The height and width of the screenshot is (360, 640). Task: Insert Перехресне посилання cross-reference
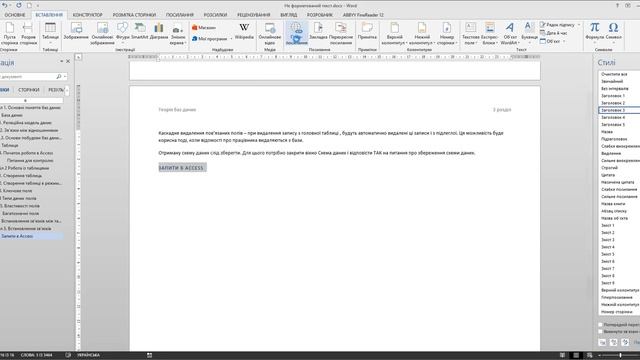pyautogui.click(x=341, y=33)
